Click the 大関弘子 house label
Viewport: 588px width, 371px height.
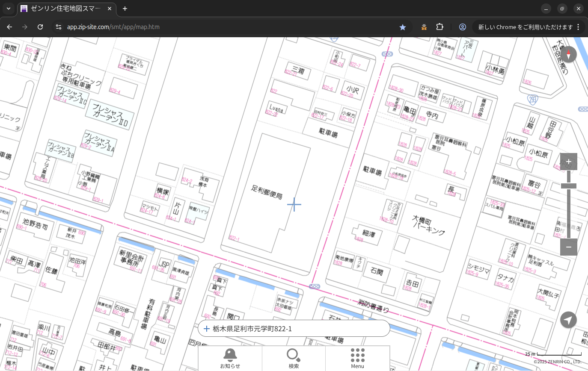548,293
